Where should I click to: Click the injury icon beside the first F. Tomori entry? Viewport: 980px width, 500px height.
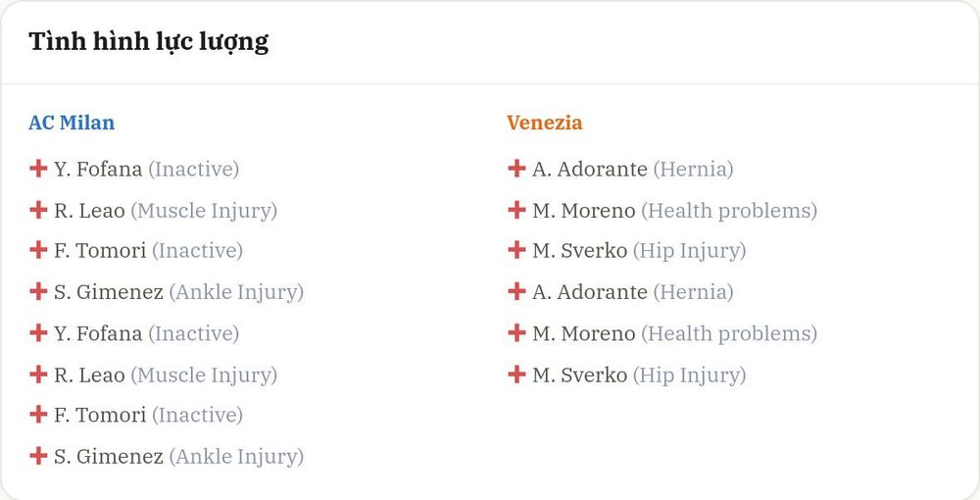(x=38, y=250)
